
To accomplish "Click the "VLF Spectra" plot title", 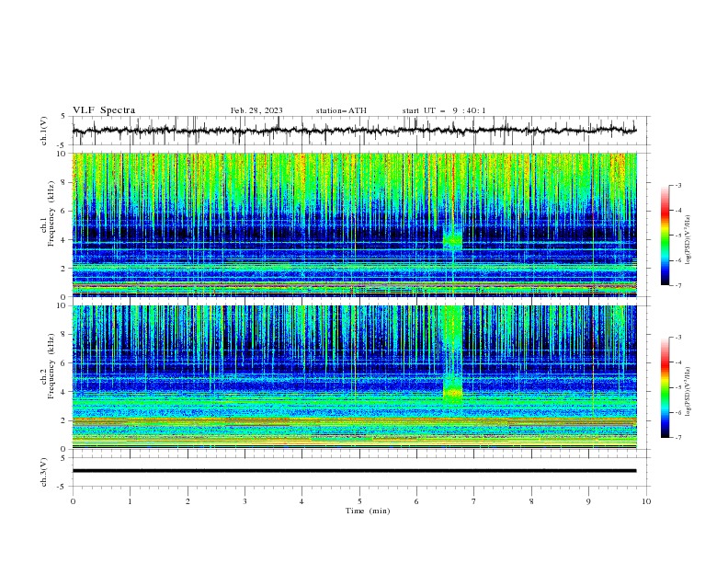I will 104,110.
